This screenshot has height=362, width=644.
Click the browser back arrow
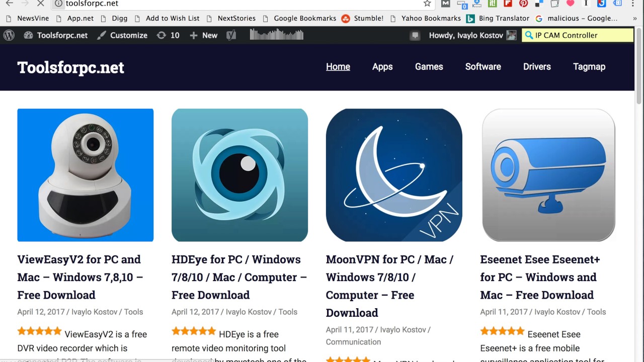[9, 4]
